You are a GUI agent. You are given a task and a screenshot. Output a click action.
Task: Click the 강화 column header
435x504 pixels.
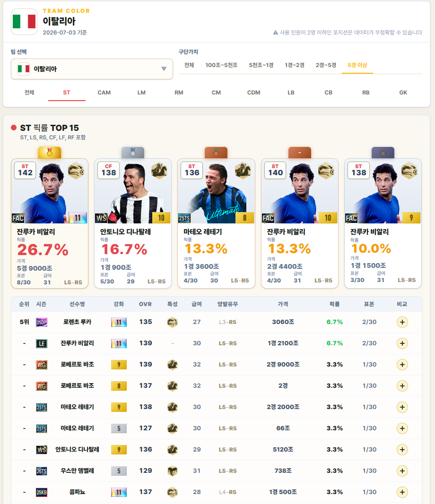pos(119,304)
